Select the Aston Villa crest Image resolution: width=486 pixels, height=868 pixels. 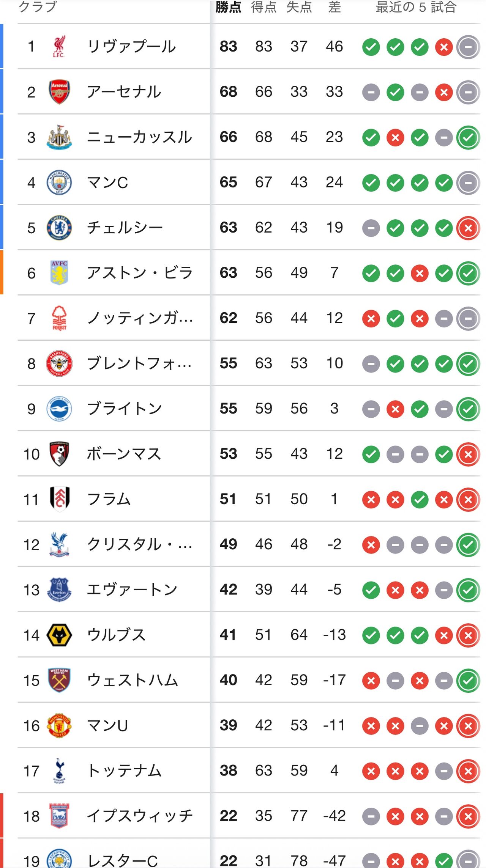point(59,273)
